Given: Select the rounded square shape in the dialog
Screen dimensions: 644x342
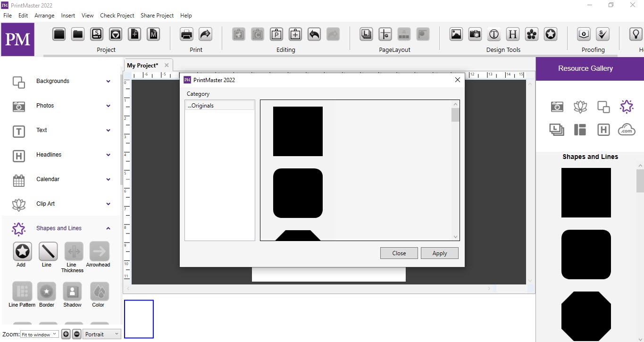Looking at the screenshot, I should click(x=298, y=193).
